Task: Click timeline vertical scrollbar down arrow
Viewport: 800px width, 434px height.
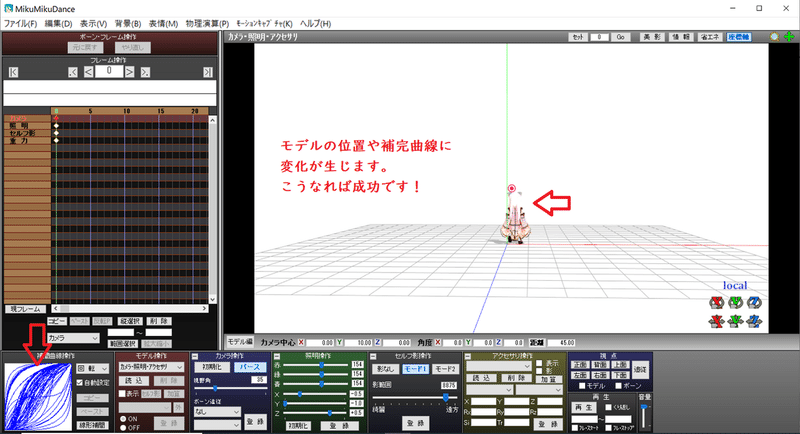Action: (213, 299)
